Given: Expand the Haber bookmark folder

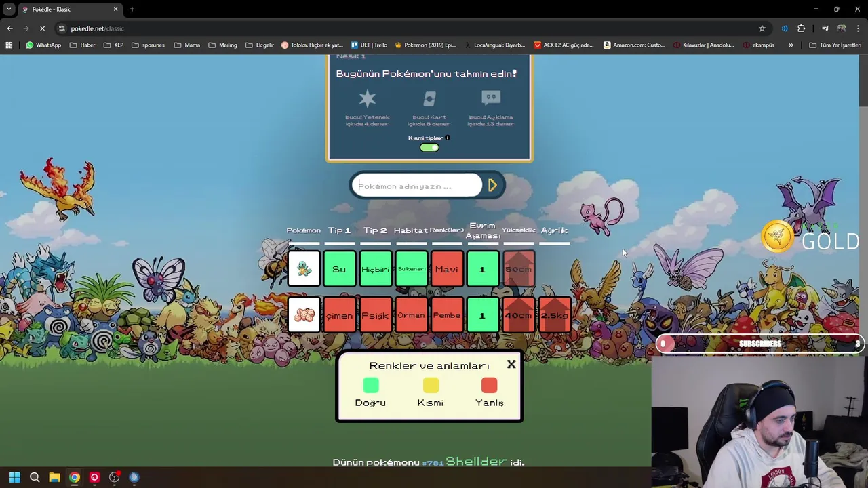Looking at the screenshot, I should tap(82, 45).
